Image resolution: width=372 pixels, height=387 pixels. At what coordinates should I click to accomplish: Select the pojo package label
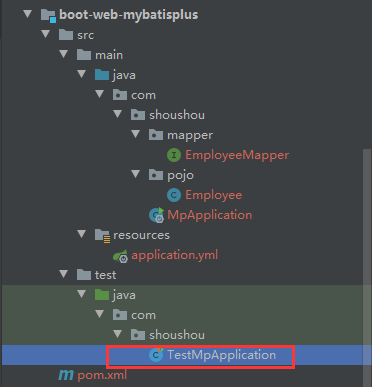[x=180, y=176]
